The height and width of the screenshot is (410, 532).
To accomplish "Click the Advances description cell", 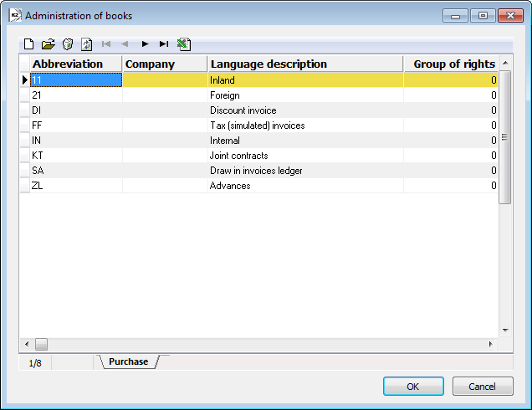I will point(305,185).
